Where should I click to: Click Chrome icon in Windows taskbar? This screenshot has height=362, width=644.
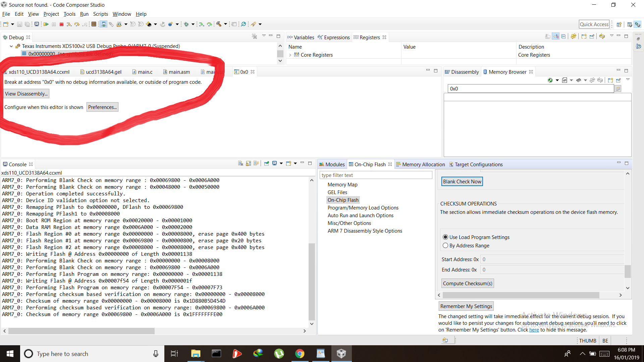(x=300, y=354)
